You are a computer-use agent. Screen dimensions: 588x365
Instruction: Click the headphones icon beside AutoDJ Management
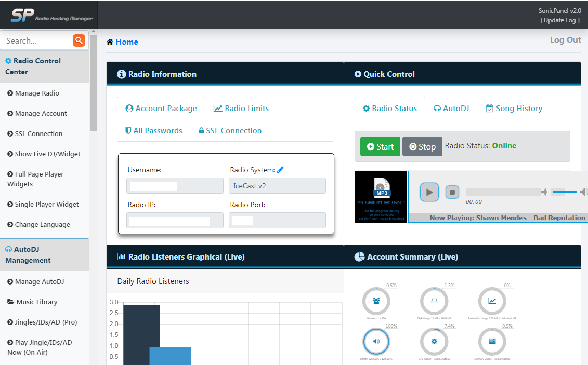pyautogui.click(x=8, y=249)
